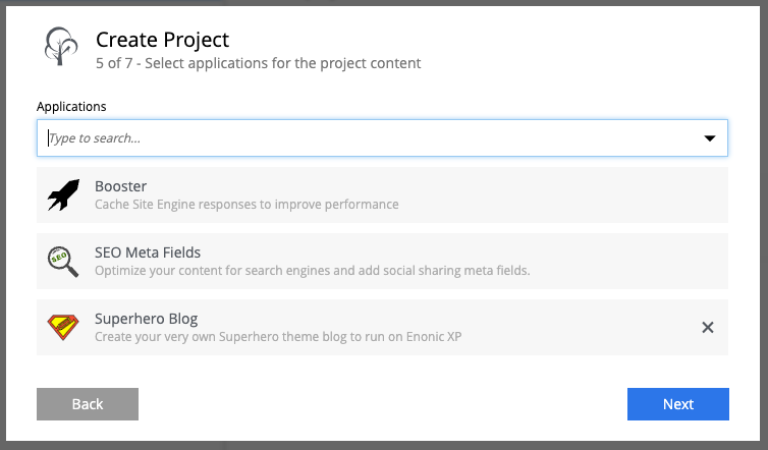Click the Applications field label
This screenshot has height=450, width=768.
pos(71,106)
